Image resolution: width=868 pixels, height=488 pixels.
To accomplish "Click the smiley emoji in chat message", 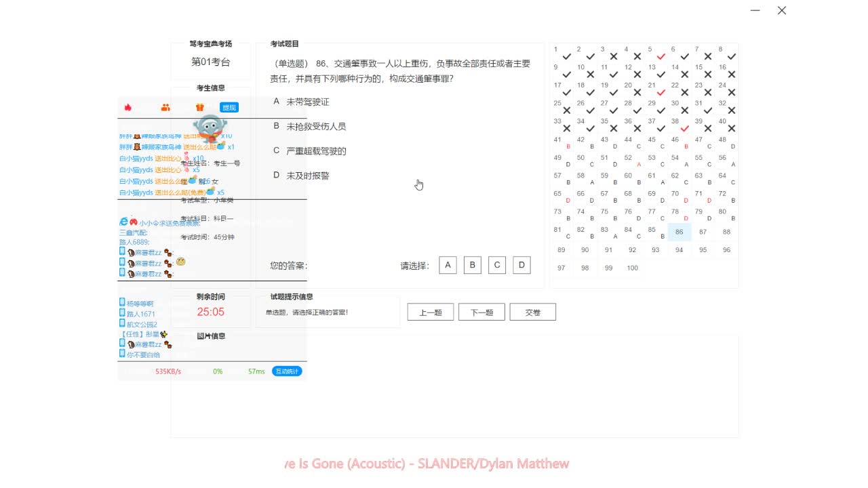I will point(180,262).
